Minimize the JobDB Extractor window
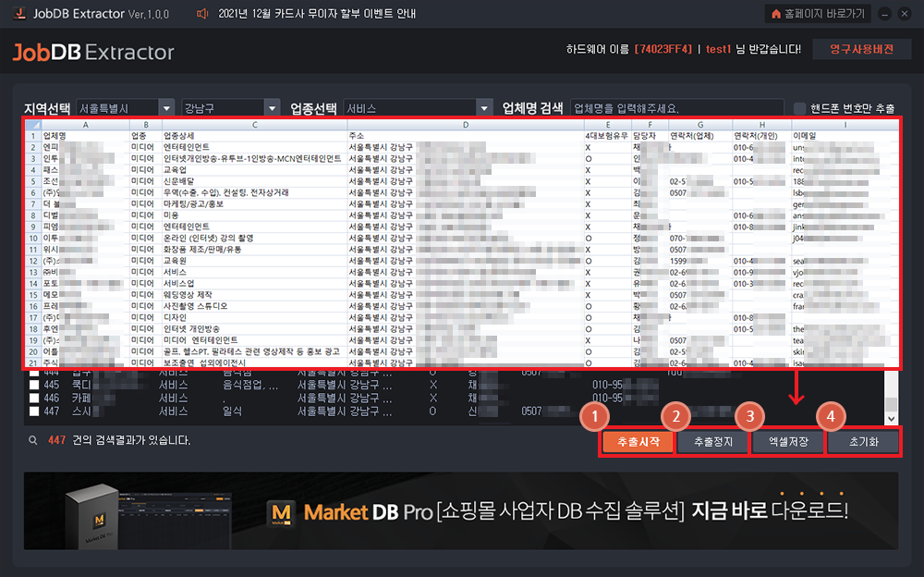Viewport: 924px width, 577px height. click(x=884, y=14)
